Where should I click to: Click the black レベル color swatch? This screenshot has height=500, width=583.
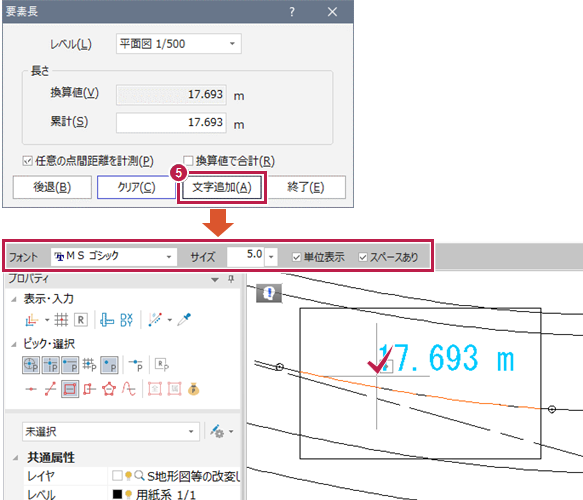tap(117, 494)
